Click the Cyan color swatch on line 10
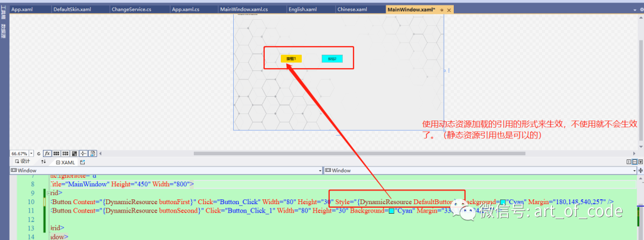The height and width of the screenshot is (240, 644). point(503,202)
